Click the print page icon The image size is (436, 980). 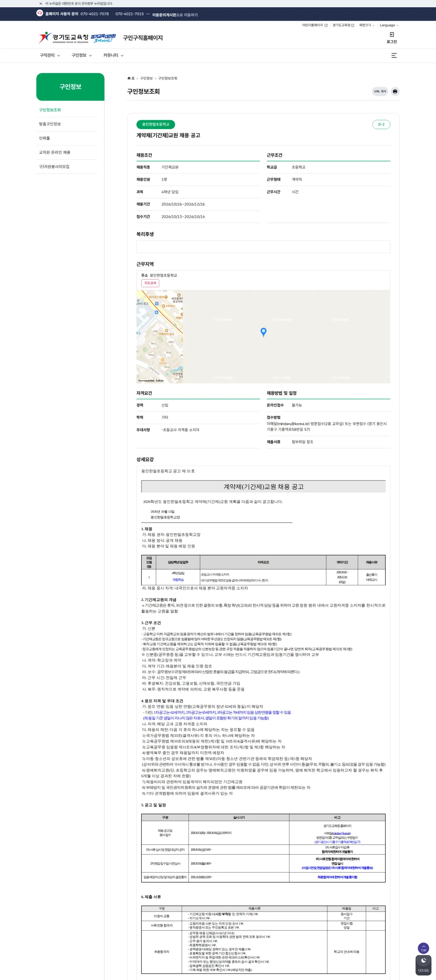(395, 92)
